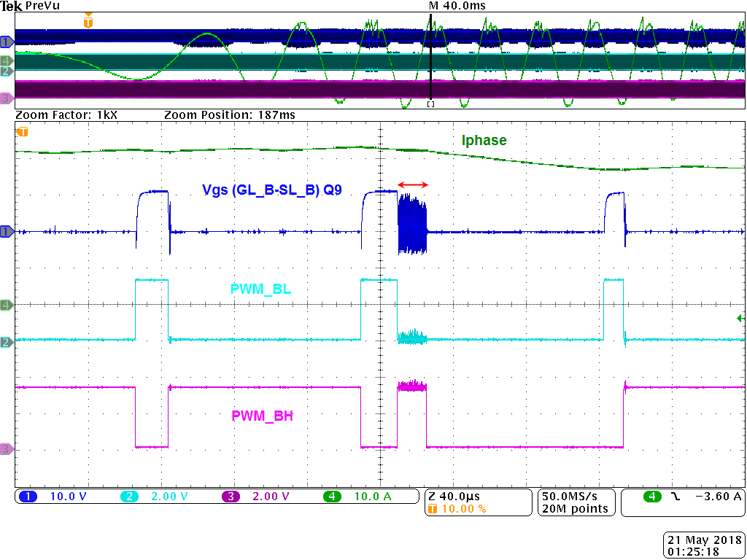
Task: Click the bracket marker on the overview timeline
Action: pyautogui.click(x=430, y=104)
